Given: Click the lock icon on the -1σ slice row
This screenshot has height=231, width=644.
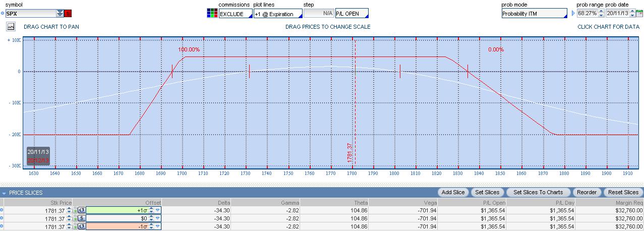Looking at the screenshot, I should [x=75, y=227].
